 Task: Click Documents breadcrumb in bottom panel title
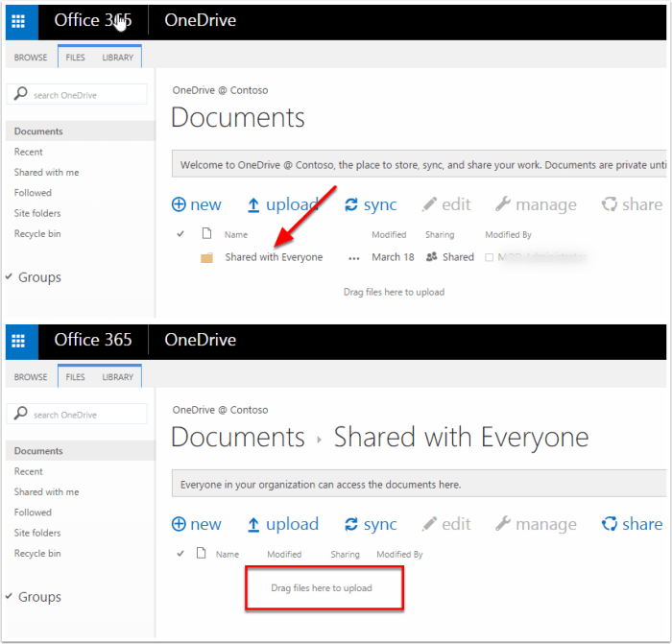tap(238, 437)
